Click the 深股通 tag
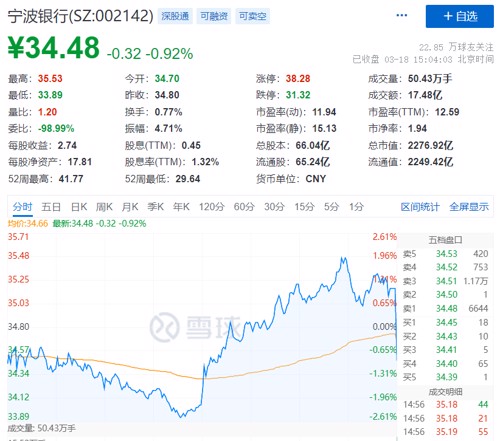The height and width of the screenshot is (441, 500). click(x=175, y=16)
